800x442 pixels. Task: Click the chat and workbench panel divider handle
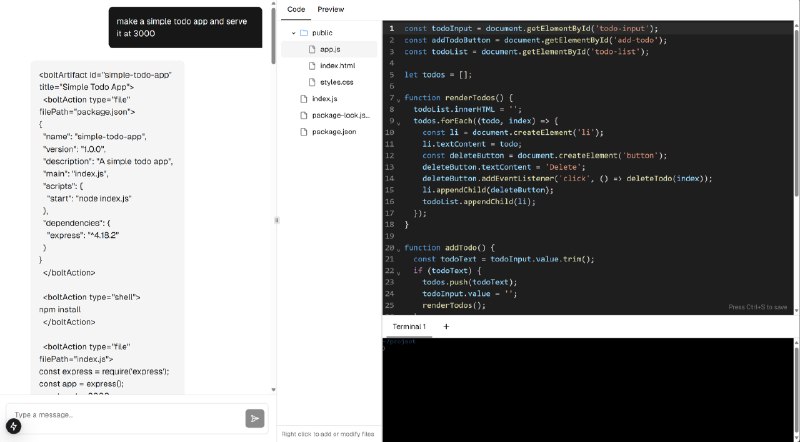tap(277, 220)
